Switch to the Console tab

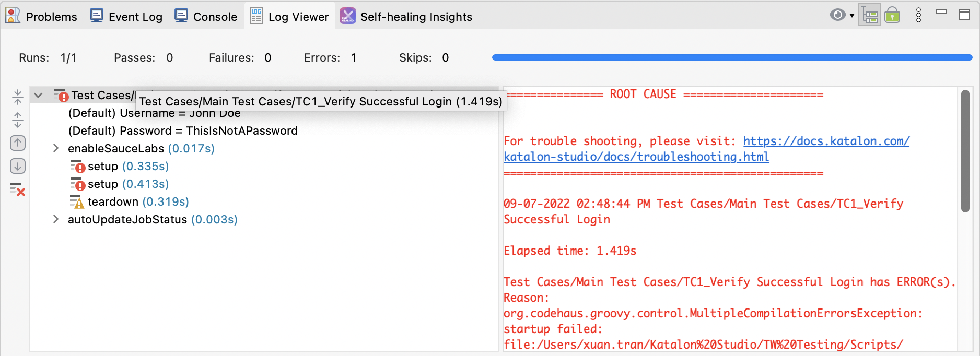206,17
